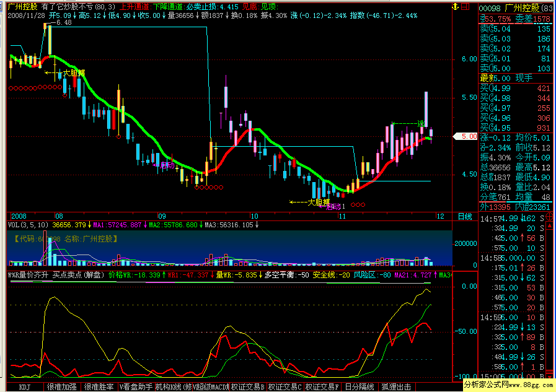
Task: Click the red window-layout icon beside the anchor
Action: click(466, 6)
